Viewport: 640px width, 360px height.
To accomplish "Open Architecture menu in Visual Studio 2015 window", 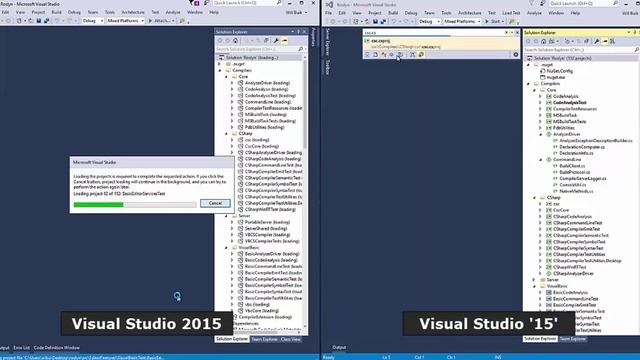I will (x=133, y=12).
